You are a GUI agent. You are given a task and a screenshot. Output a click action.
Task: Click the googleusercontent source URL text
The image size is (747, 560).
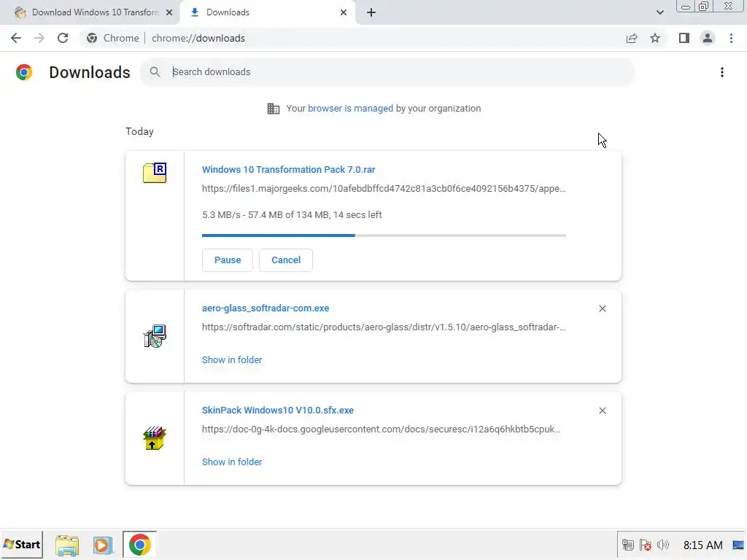tap(381, 429)
